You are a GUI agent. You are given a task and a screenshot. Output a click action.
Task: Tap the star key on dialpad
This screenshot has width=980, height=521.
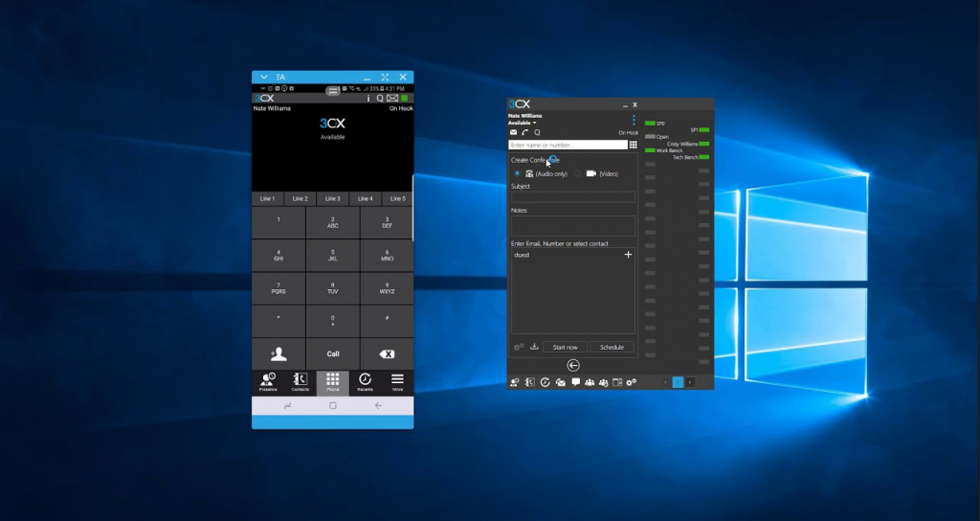(x=278, y=321)
